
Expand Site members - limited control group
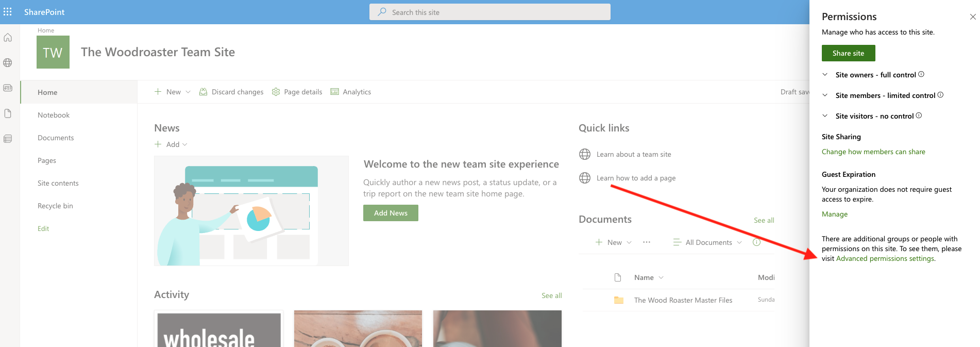825,95
